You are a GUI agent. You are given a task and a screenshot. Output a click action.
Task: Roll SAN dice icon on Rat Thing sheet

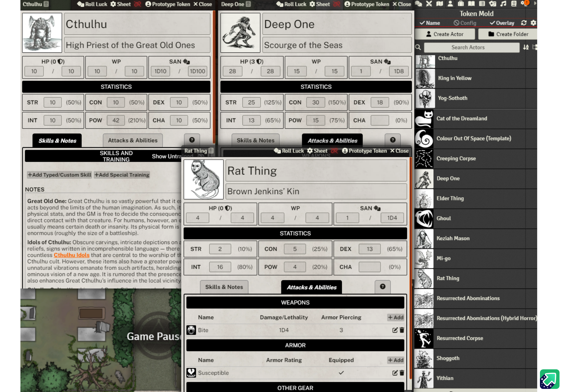tap(377, 208)
